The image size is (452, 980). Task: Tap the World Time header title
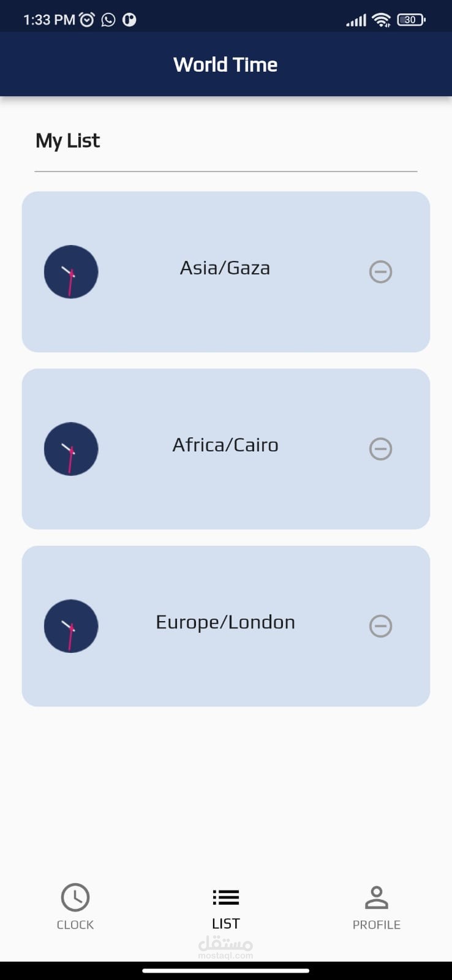coord(225,65)
